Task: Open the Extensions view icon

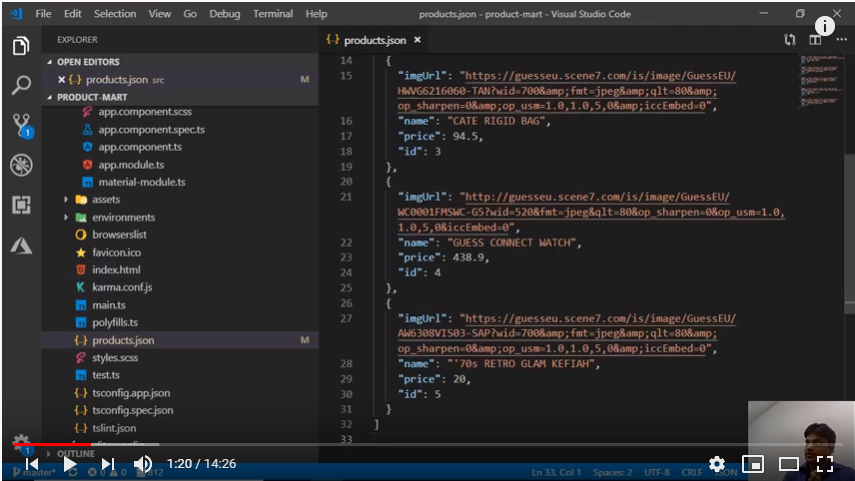Action: tap(21, 205)
